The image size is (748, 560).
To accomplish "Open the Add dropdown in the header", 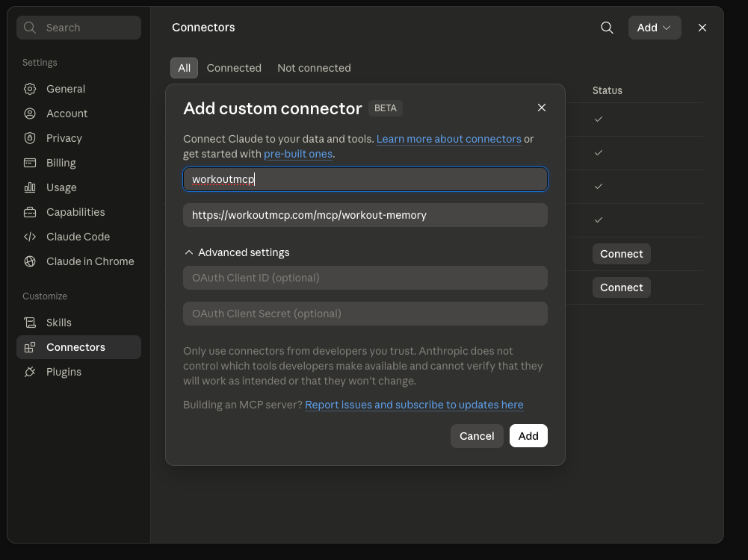I will (x=655, y=28).
